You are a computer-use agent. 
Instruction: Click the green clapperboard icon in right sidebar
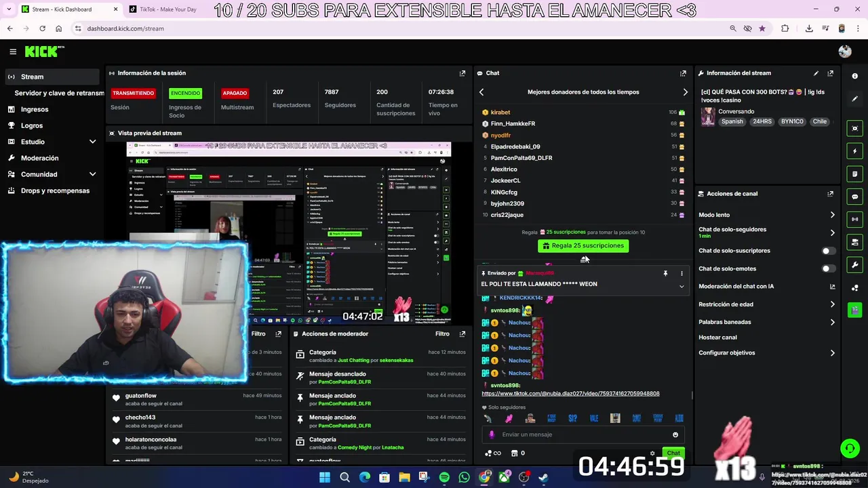[854, 310]
